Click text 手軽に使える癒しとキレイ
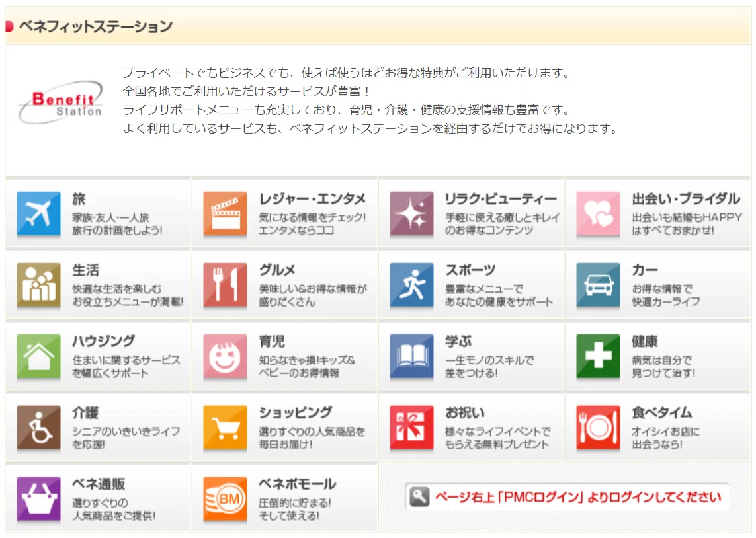 (x=503, y=217)
